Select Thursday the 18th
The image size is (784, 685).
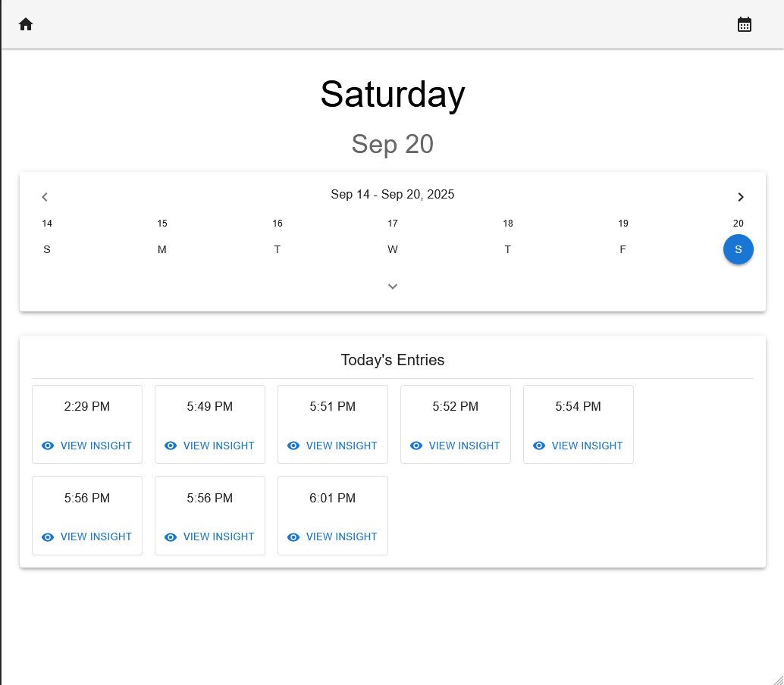[508, 249]
